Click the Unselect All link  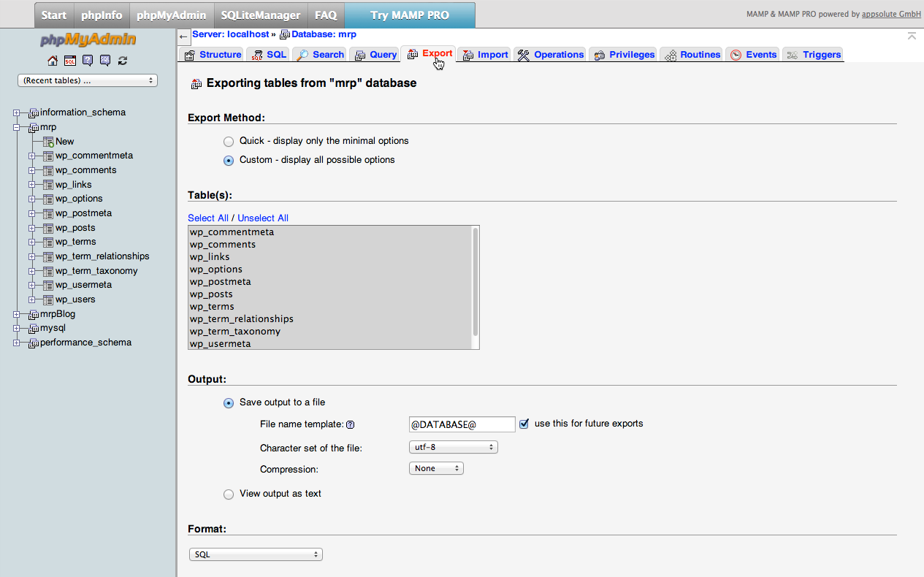tap(262, 218)
